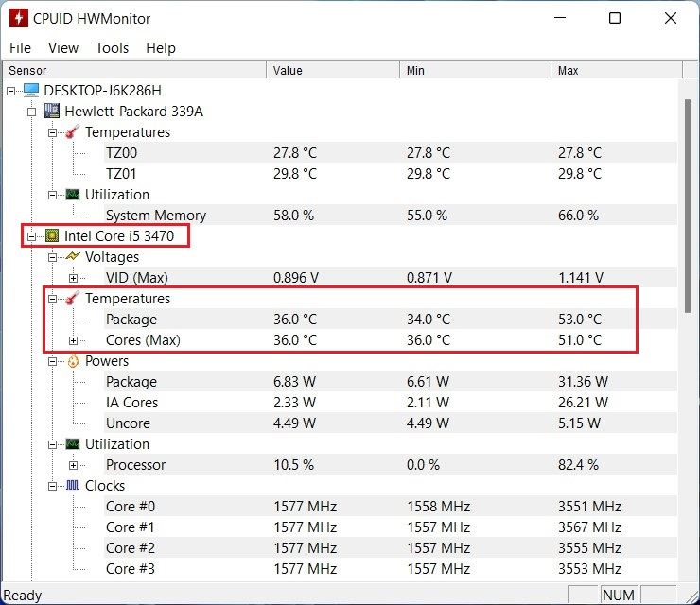The image size is (700, 605).
Task: Expand the Cores (Max) entry
Action: coord(73,341)
